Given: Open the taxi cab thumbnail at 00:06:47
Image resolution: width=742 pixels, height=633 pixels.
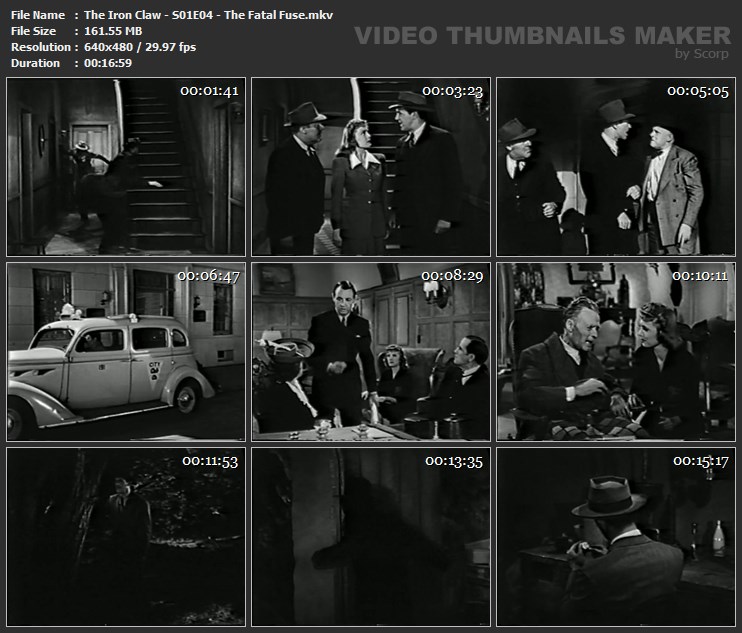Looking at the screenshot, I should point(126,352).
